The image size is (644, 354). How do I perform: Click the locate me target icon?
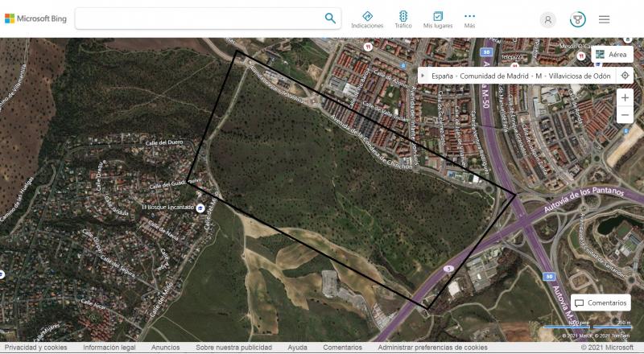tap(625, 76)
